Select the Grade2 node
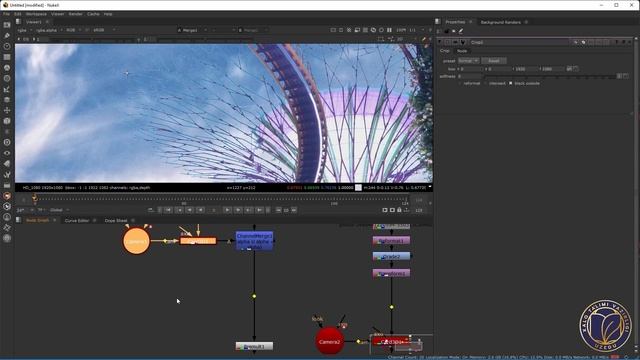640x360 pixels. point(391,256)
